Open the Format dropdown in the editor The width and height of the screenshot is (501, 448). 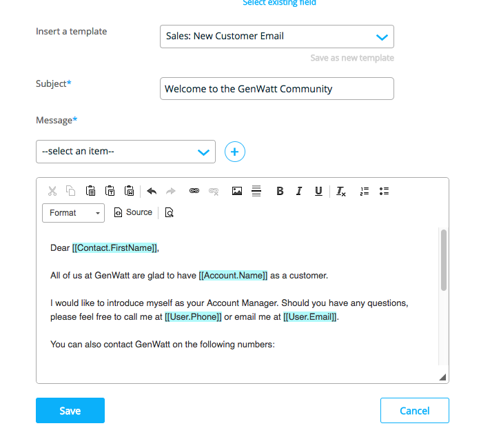click(74, 213)
